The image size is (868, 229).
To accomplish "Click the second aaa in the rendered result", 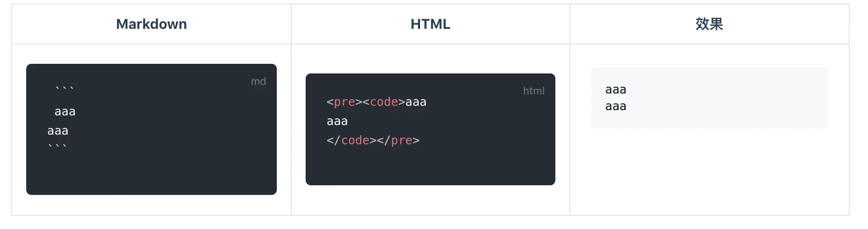I will tap(616, 106).
